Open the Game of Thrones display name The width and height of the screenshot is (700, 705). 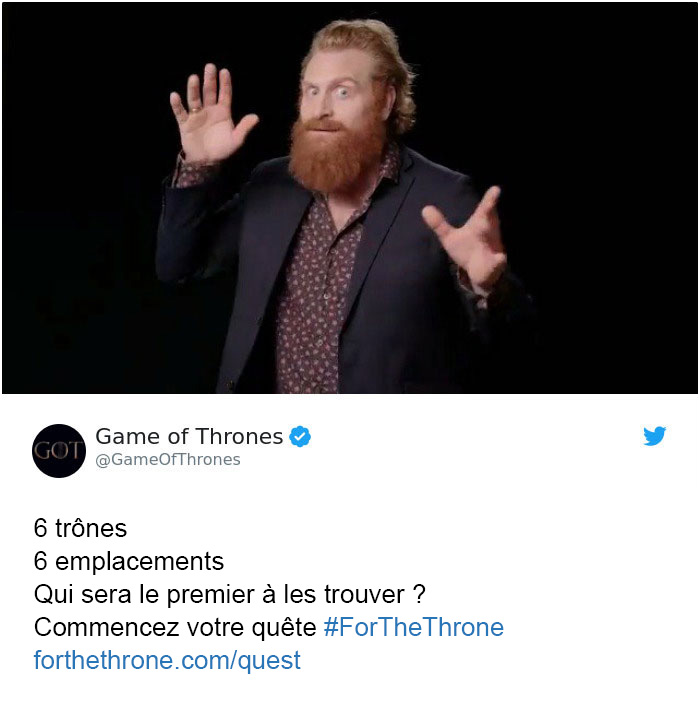(189, 436)
